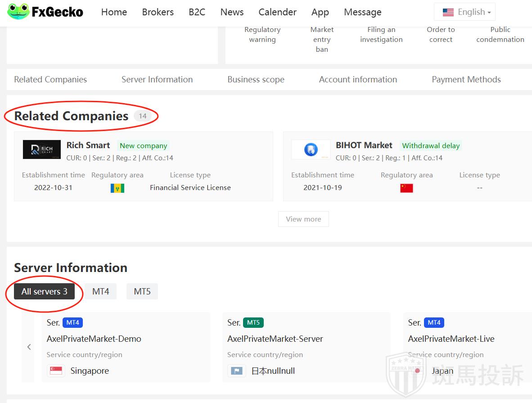Viewport: 532px width, 403px height.
Task: Switch to the Business scope tab
Action: (x=256, y=80)
